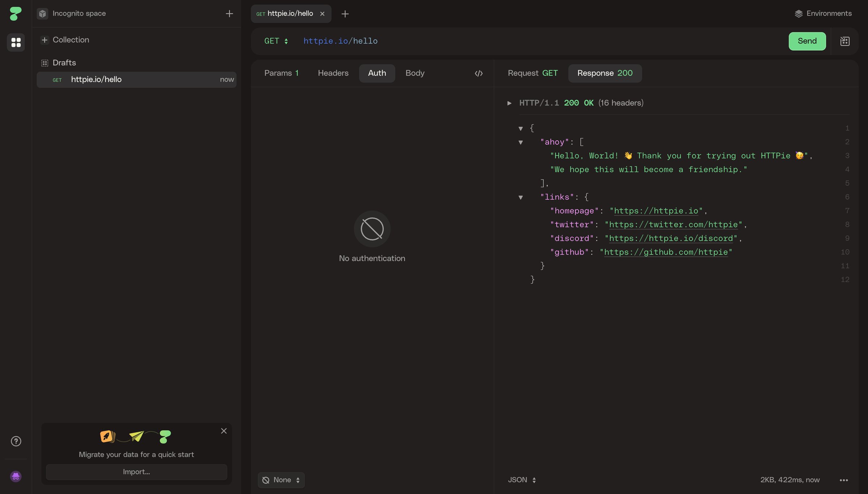This screenshot has height=494, width=868.
Task: Open the httpie.io/discord link
Action: 671,238
